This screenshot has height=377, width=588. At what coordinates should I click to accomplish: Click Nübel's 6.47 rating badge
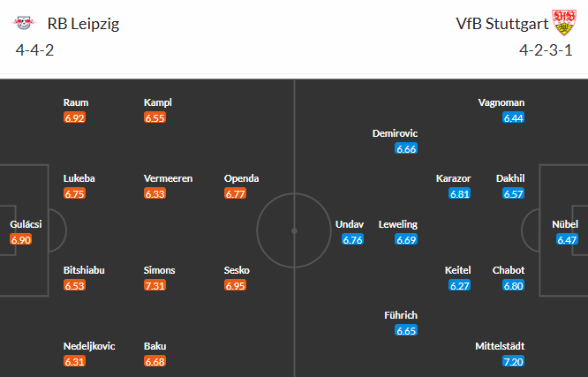coord(567,239)
